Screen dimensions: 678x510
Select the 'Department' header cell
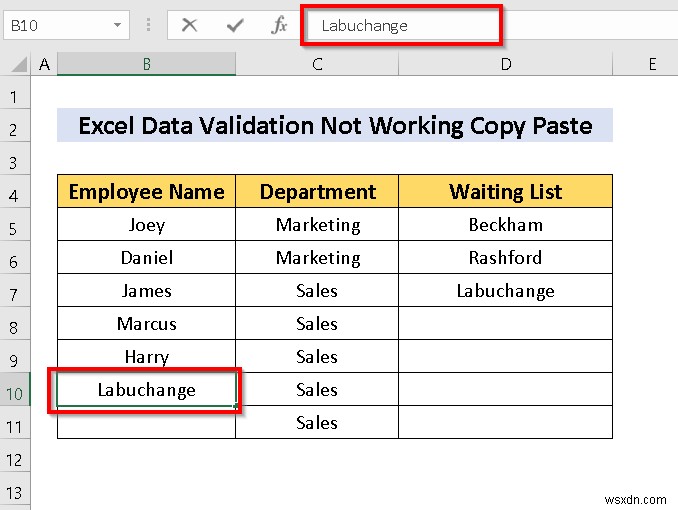point(317,191)
